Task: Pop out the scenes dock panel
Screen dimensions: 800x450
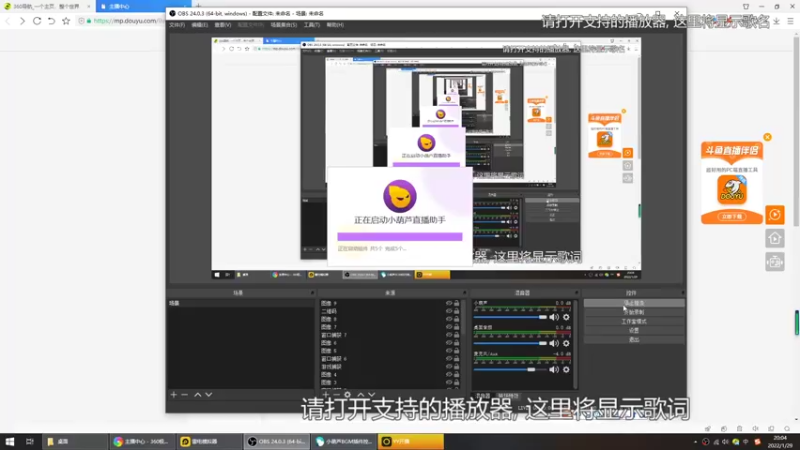Action: pos(312,293)
